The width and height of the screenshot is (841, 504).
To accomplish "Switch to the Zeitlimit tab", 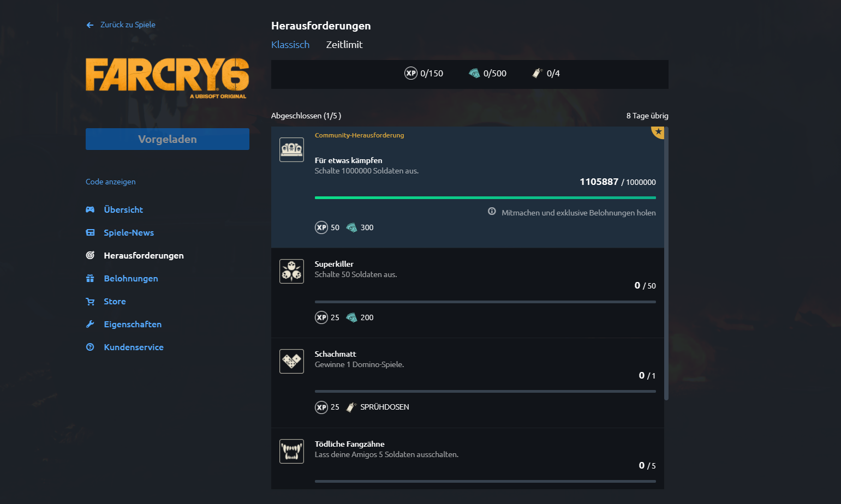I will coord(344,45).
